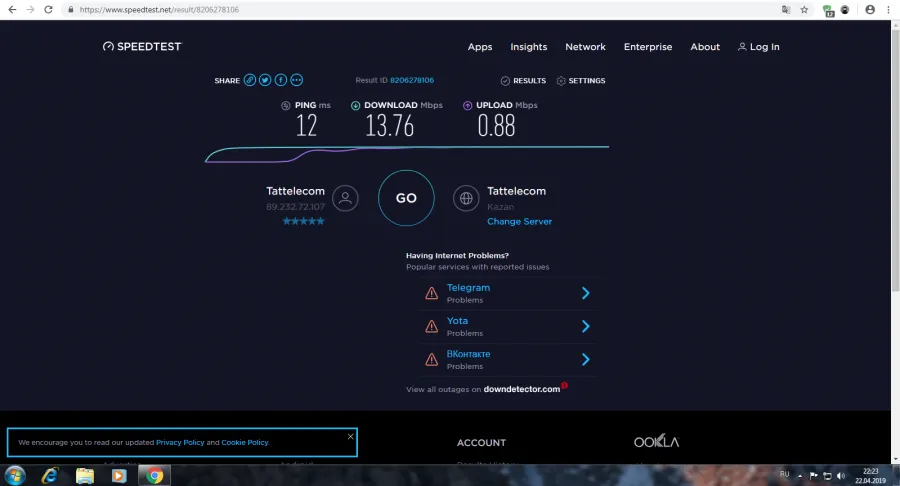Viewport: 900px width, 486px height.
Task: Share result on Twitter
Action: 265,80
